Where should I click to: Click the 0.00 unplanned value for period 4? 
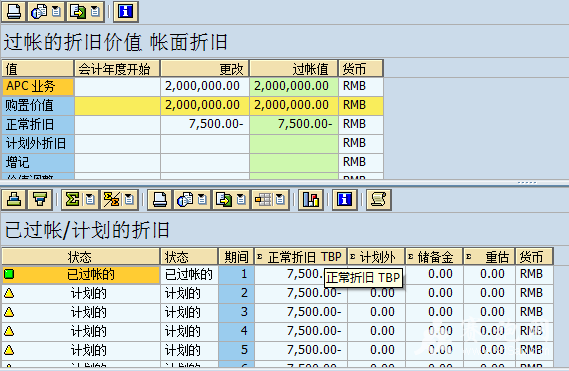click(376, 331)
